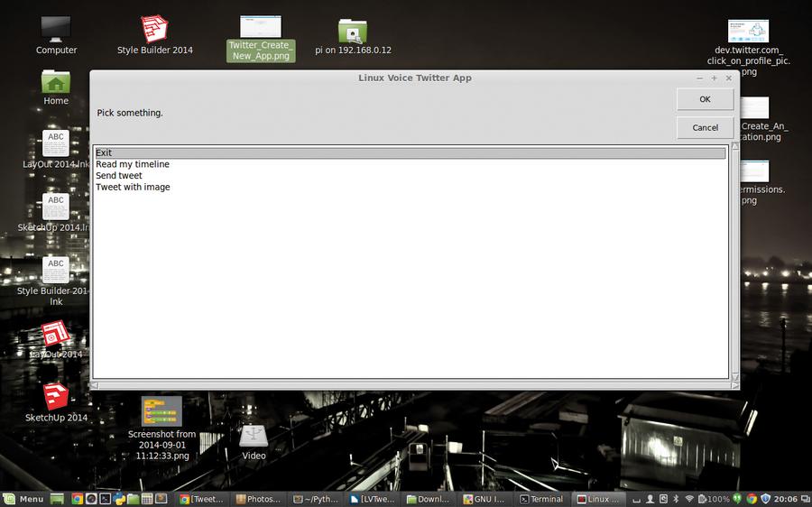Launch the calculator from the panel
The width and height of the screenshot is (812, 507).
(x=147, y=499)
